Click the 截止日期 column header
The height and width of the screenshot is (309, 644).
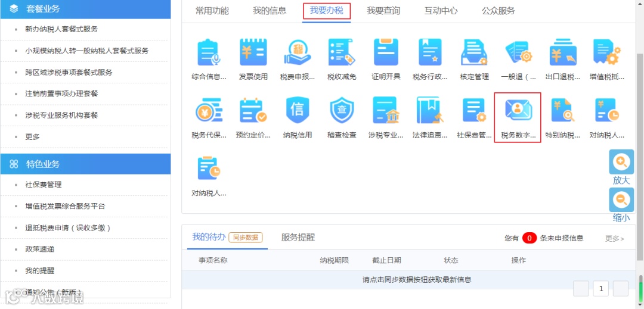pyautogui.click(x=386, y=260)
